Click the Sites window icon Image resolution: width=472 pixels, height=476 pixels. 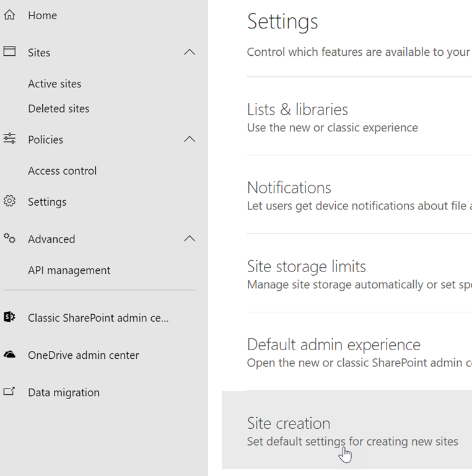(9, 52)
